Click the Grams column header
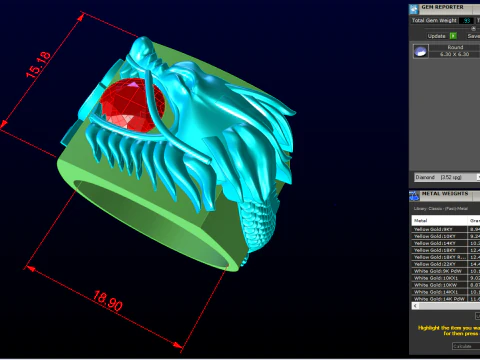Screen dimensions: 480x360 pos(474,221)
